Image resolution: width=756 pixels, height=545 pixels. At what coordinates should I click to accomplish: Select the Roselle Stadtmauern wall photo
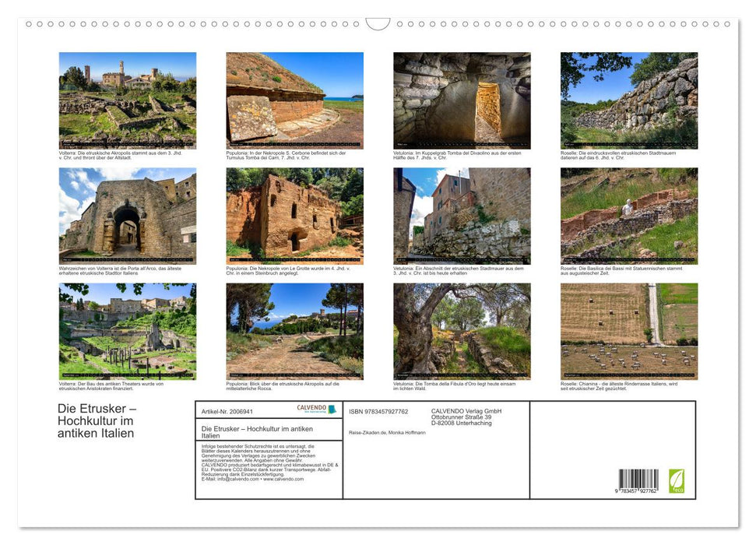pyautogui.click(x=628, y=100)
